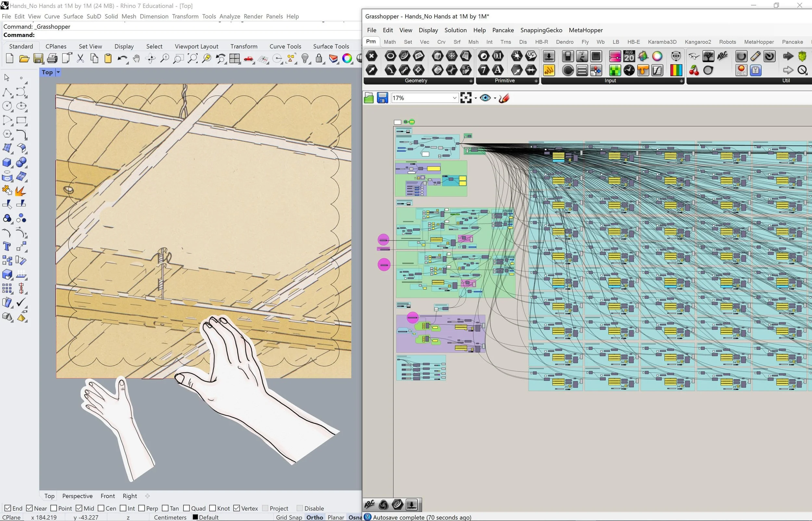Toggle Ortho in the status bar
812x521 pixels.
[x=314, y=517]
